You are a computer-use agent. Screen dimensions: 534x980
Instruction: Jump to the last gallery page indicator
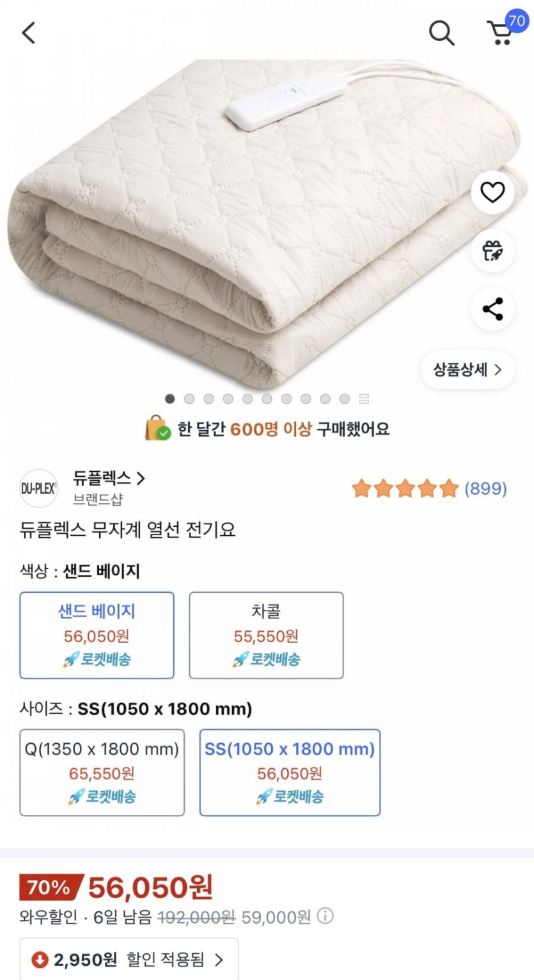coord(364,399)
